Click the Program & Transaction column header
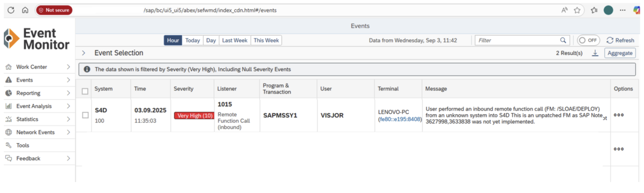Viewport: 644px width, 193px height. [277, 89]
